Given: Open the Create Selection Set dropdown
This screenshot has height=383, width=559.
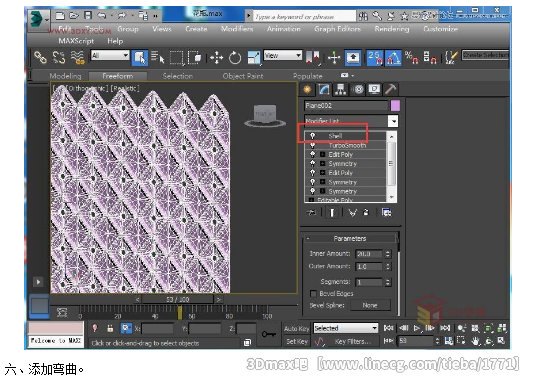Looking at the screenshot, I should coord(485,55).
